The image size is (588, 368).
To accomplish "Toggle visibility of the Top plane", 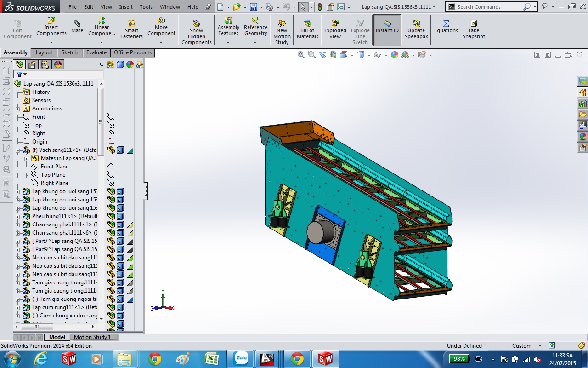I will [111, 125].
